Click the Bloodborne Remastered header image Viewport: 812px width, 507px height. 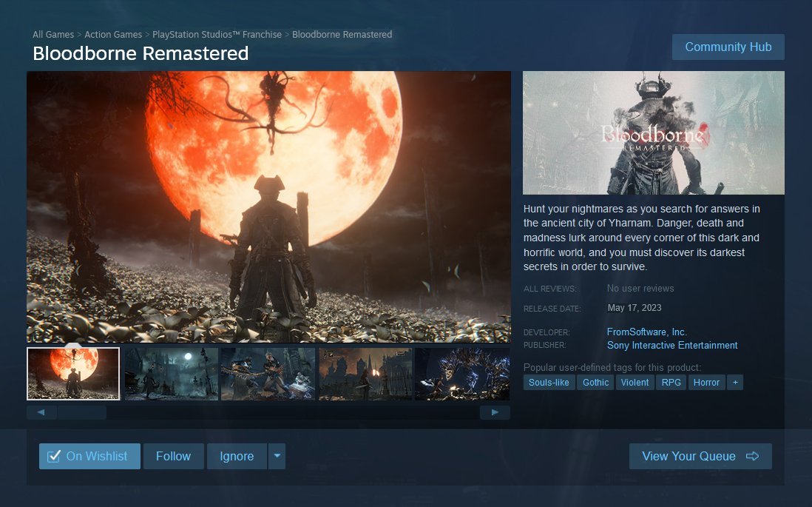[x=654, y=132]
